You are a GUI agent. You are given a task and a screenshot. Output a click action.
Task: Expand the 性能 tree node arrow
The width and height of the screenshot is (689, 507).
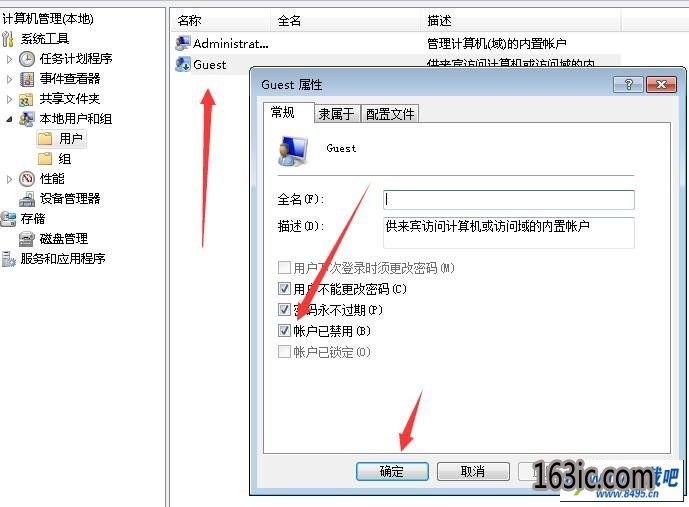(10, 179)
